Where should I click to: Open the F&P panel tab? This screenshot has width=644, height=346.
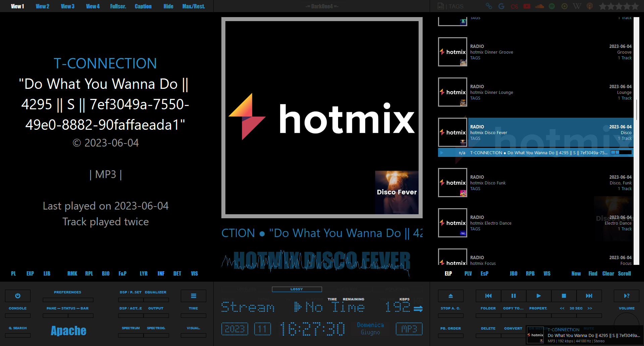(x=122, y=274)
